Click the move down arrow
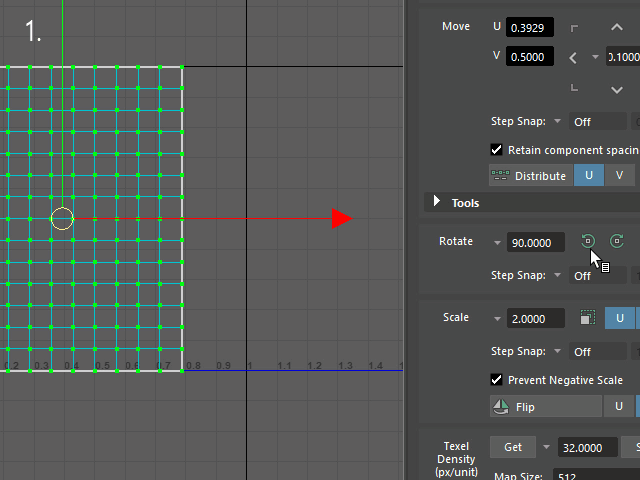This screenshot has width=640, height=480. coord(617,89)
